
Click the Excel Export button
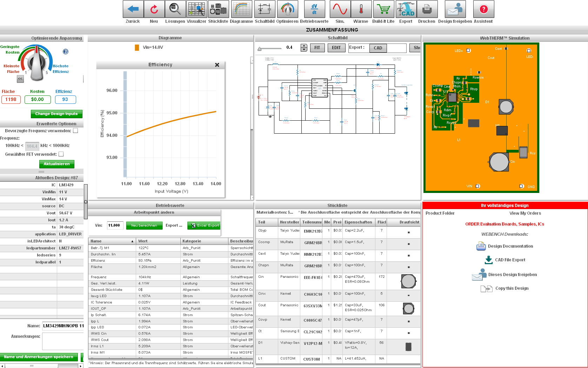(x=204, y=226)
